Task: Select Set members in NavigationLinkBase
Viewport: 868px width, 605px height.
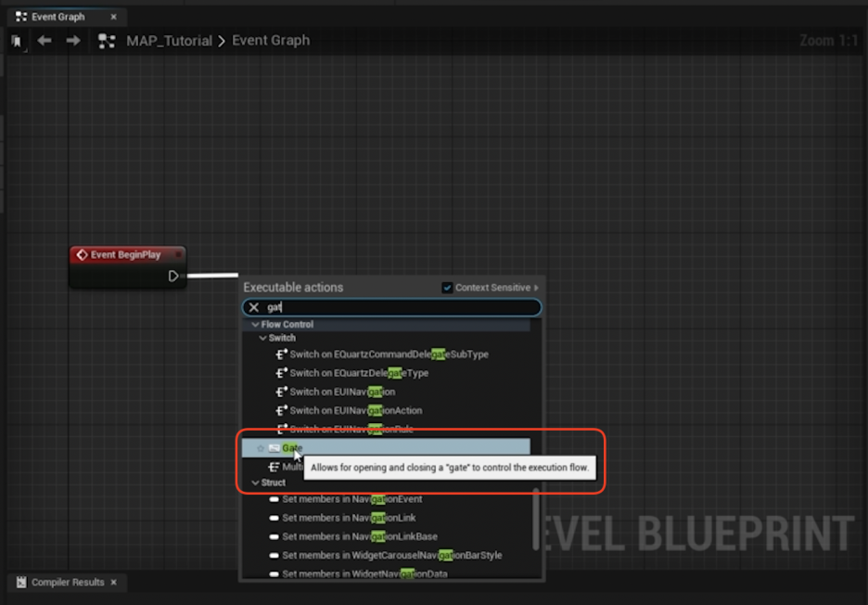Action: (x=360, y=537)
